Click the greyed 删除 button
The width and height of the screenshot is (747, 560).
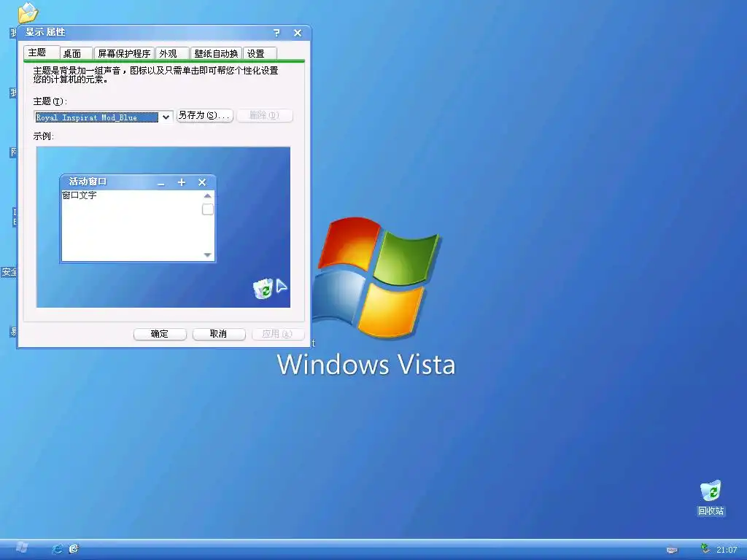tap(264, 116)
